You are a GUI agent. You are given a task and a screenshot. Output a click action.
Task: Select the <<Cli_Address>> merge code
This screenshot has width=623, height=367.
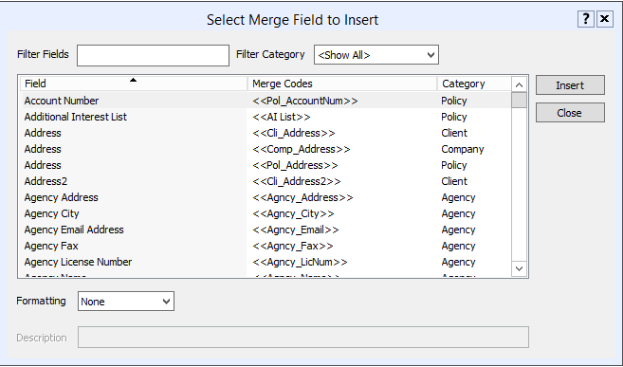tap(294, 133)
